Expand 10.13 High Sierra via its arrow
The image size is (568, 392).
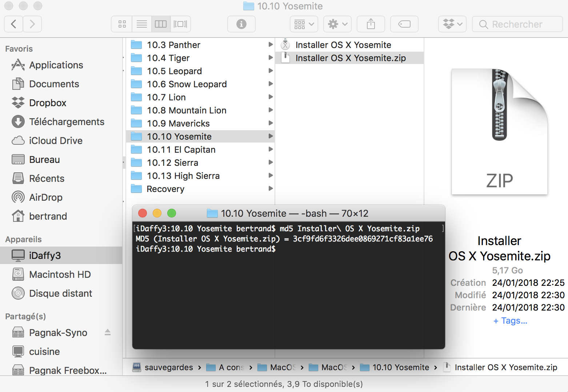271,175
